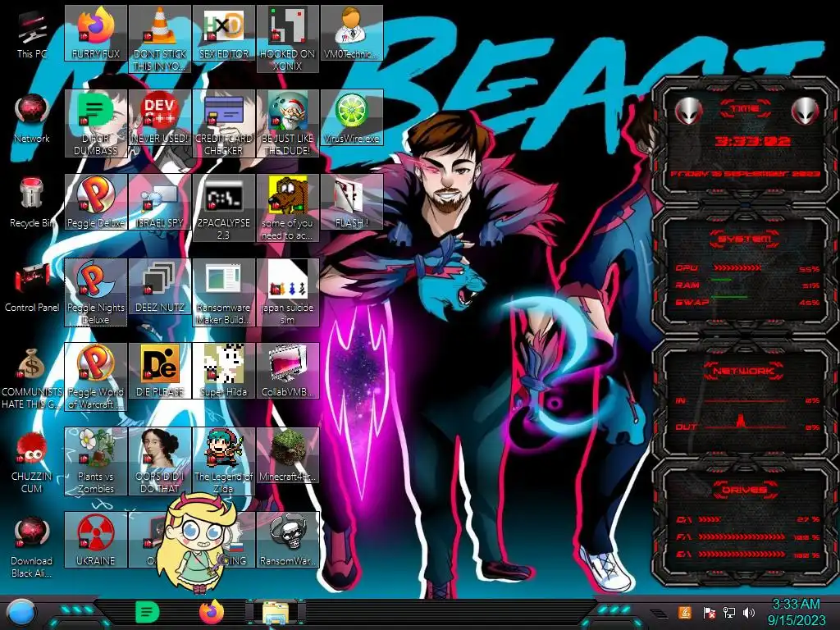The image size is (840, 630).
Task: Open the This PC desktop icon
Action: [32, 34]
